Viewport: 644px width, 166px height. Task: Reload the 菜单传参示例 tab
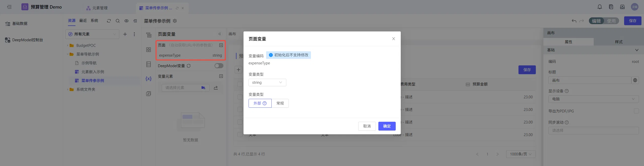(177, 8)
